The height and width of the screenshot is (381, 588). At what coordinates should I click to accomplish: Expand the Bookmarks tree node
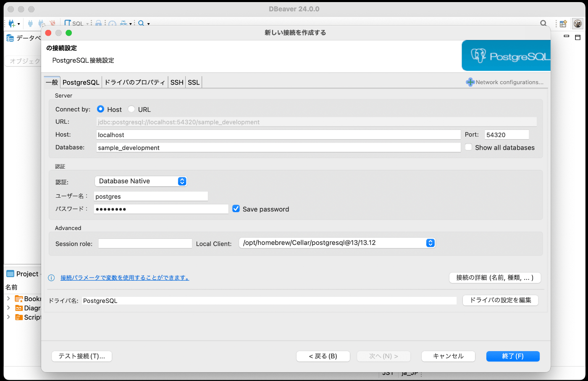pyautogui.click(x=8, y=299)
